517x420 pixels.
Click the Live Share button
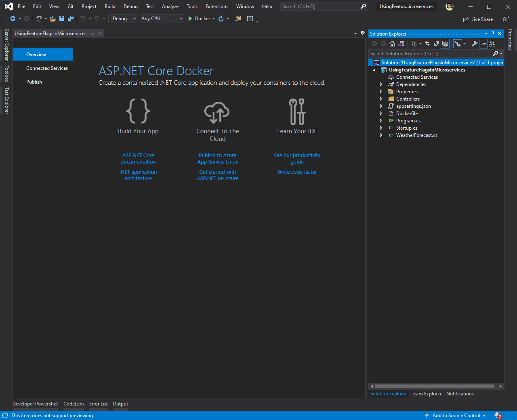point(478,19)
